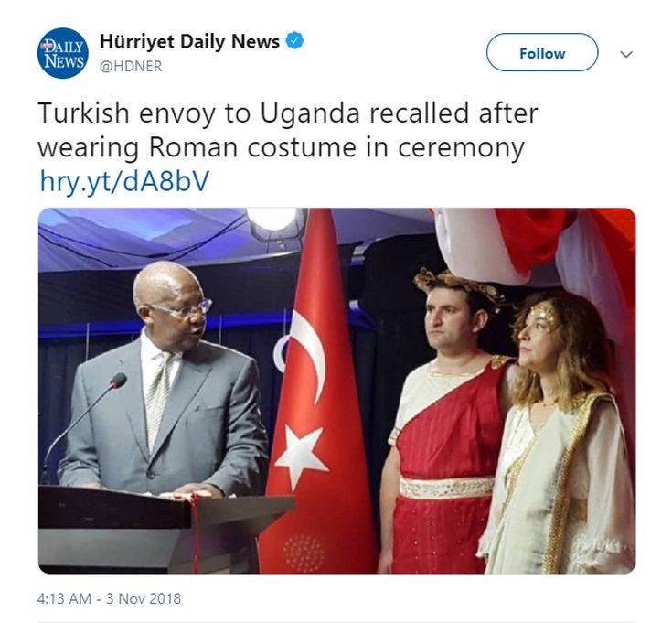Click the white crescent on the flag

click(304, 354)
